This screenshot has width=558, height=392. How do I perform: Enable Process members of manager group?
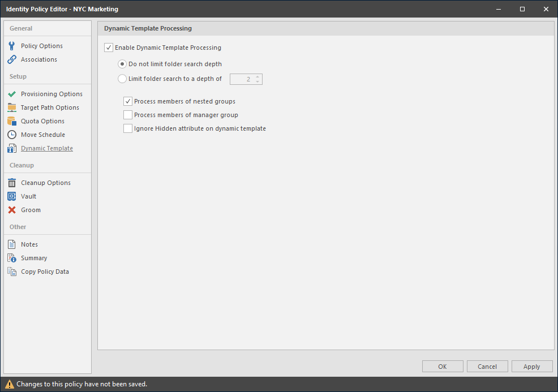[x=128, y=115]
